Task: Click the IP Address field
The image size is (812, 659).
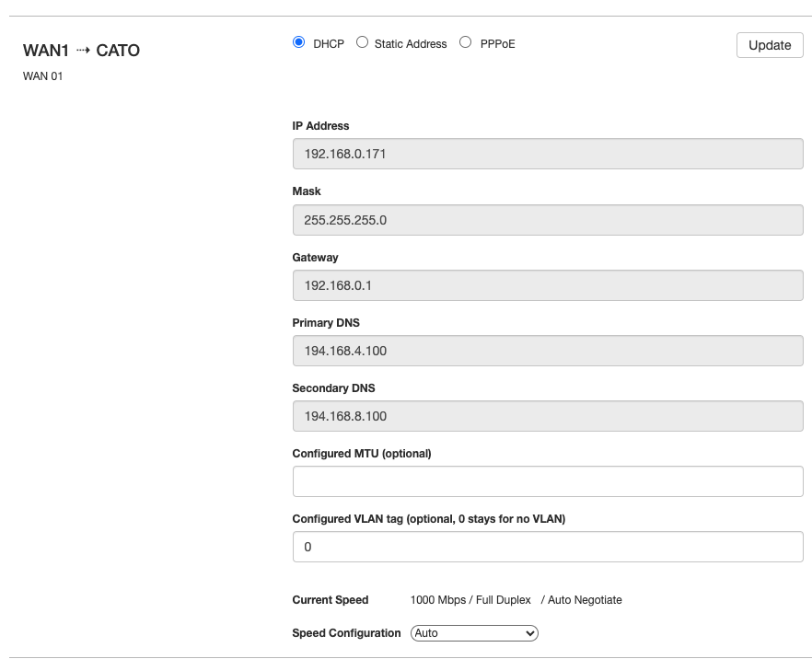Action: click(548, 154)
